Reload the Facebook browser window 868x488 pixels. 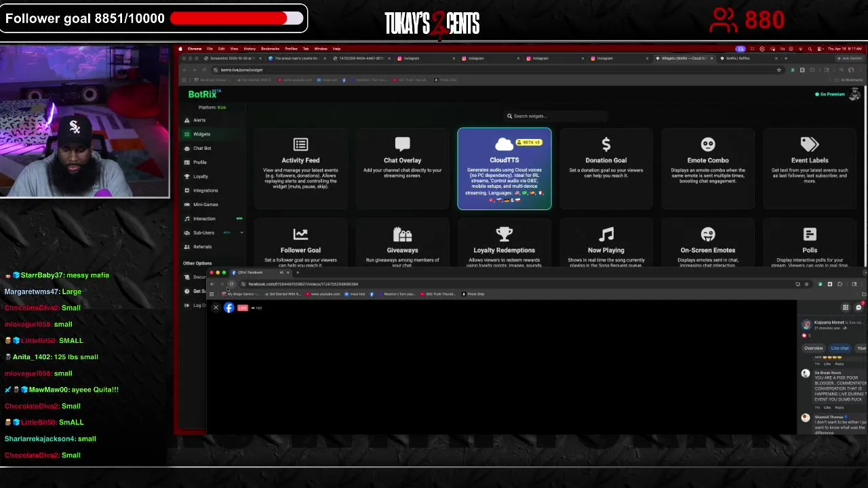(231, 284)
